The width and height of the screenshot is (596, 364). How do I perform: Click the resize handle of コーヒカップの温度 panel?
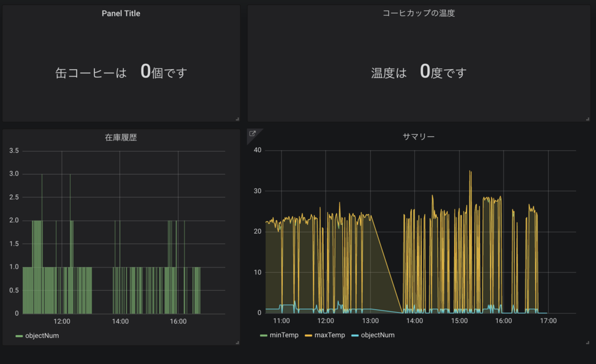tap(587, 119)
